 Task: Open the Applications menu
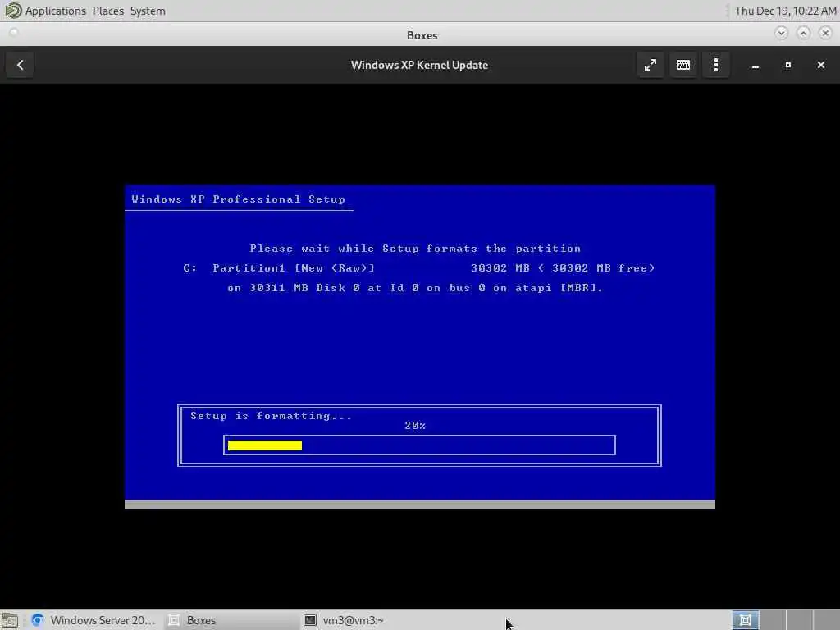pyautogui.click(x=55, y=11)
